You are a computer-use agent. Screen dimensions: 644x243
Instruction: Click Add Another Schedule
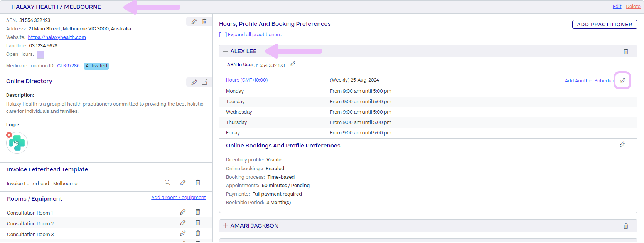pyautogui.click(x=589, y=81)
